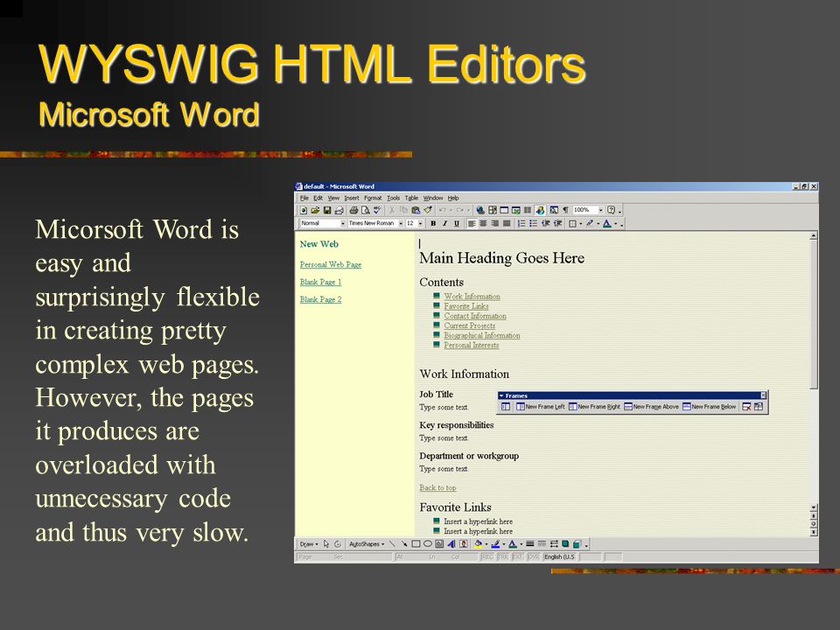840x630 pixels.
Task: Jump to the Favorite Links contents entry
Action: pos(466,306)
